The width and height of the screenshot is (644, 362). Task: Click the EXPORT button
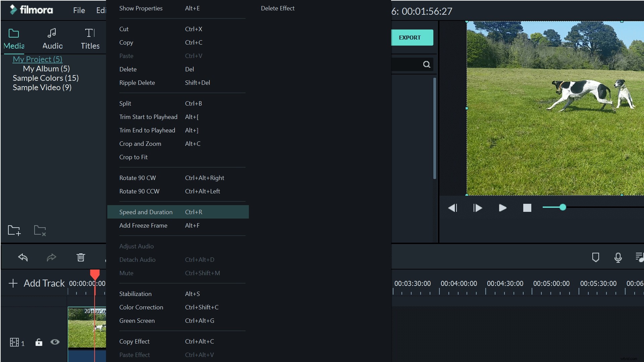point(412,38)
